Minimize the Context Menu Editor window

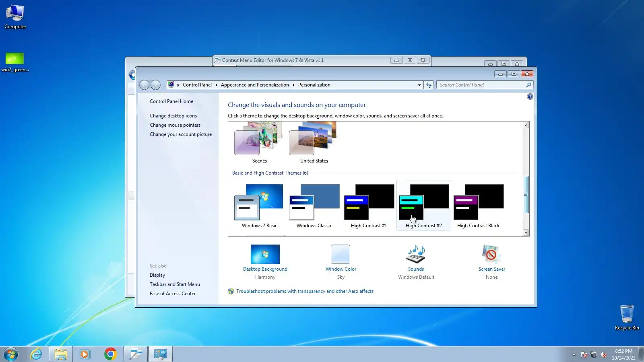[x=396, y=60]
